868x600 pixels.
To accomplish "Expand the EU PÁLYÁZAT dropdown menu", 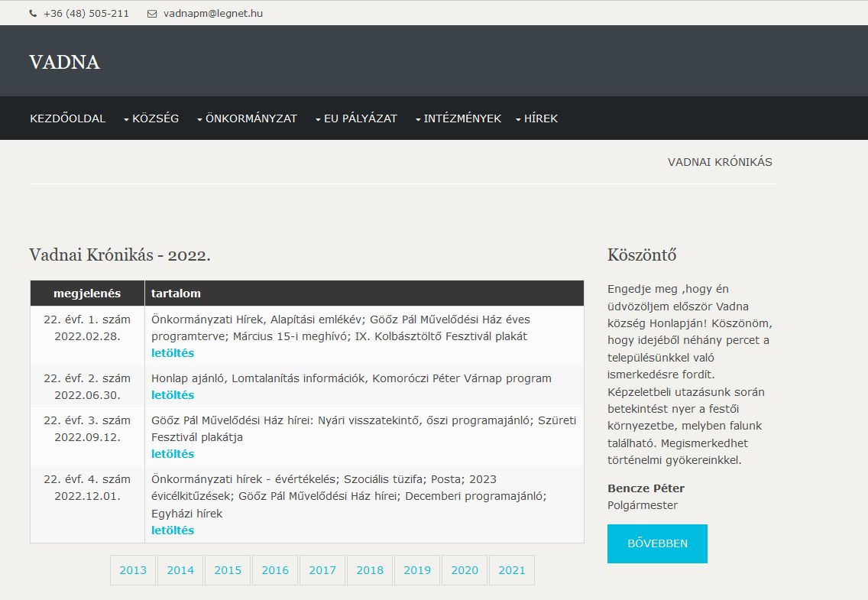I will click(x=357, y=118).
